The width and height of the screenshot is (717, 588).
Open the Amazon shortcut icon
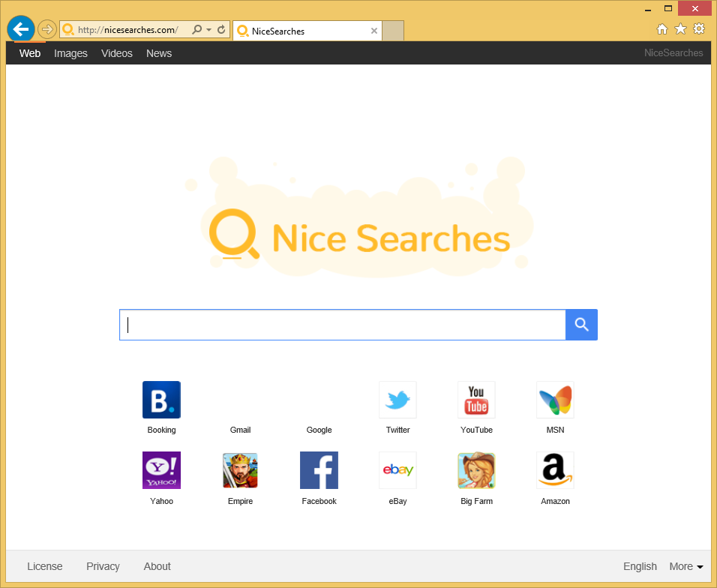[x=555, y=470]
